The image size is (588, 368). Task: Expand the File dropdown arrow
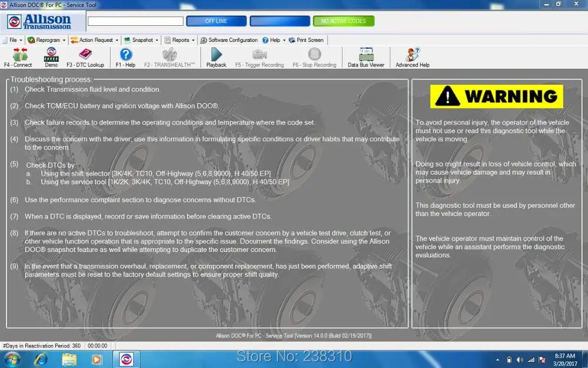coord(21,40)
